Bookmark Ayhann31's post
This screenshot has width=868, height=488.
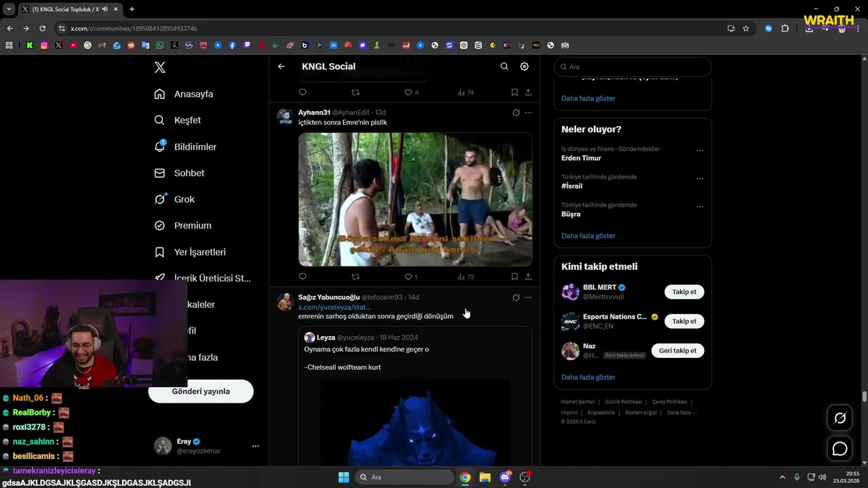515,277
